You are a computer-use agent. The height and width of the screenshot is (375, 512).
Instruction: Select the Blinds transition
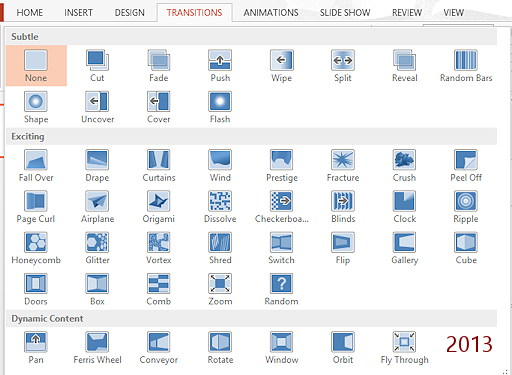[343, 207]
